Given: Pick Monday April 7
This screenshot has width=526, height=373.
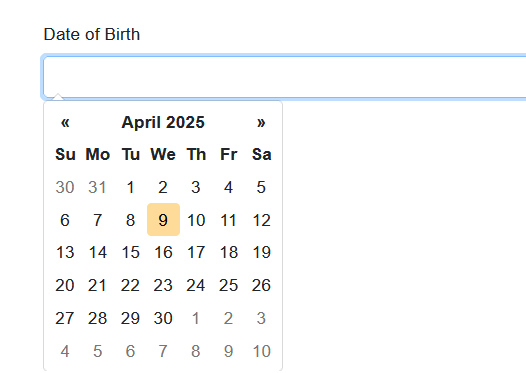Looking at the screenshot, I should [98, 220].
